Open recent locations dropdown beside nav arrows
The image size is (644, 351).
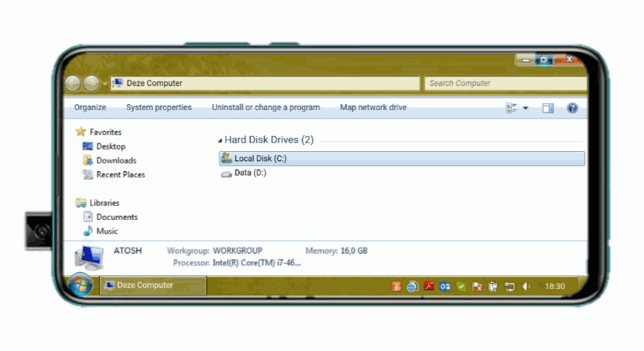coord(104,84)
